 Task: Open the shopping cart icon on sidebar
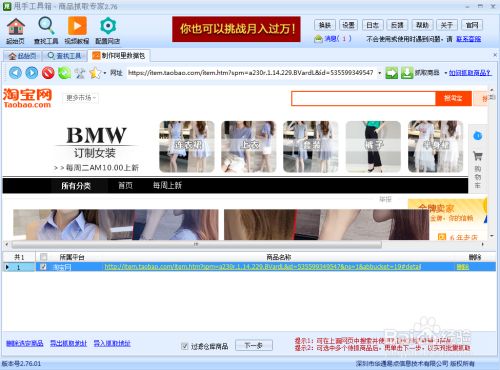point(477,155)
